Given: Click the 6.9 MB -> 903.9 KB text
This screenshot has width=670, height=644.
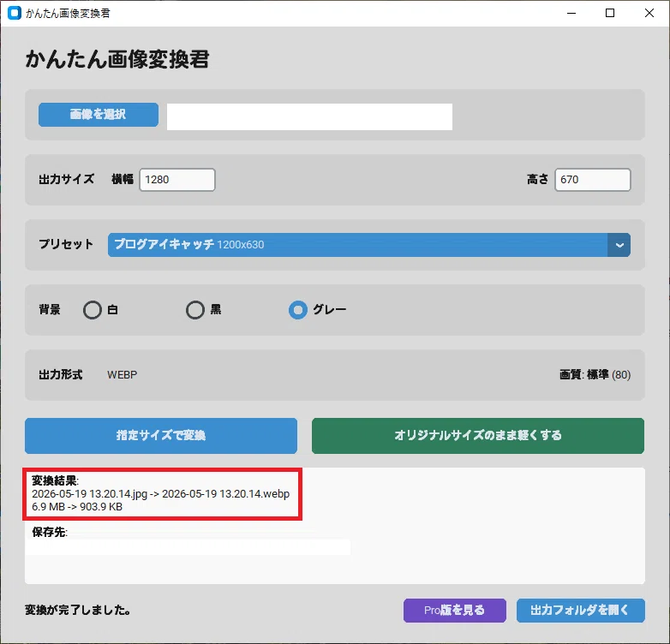Looking at the screenshot, I should [x=77, y=506].
